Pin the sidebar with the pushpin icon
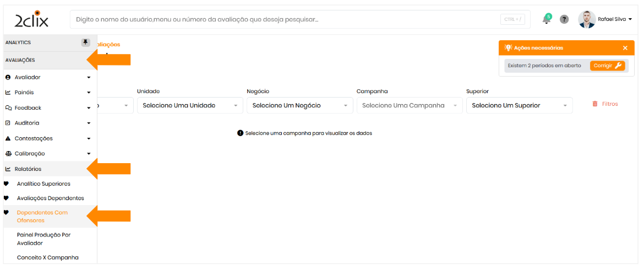The image size is (644, 269). tap(85, 42)
